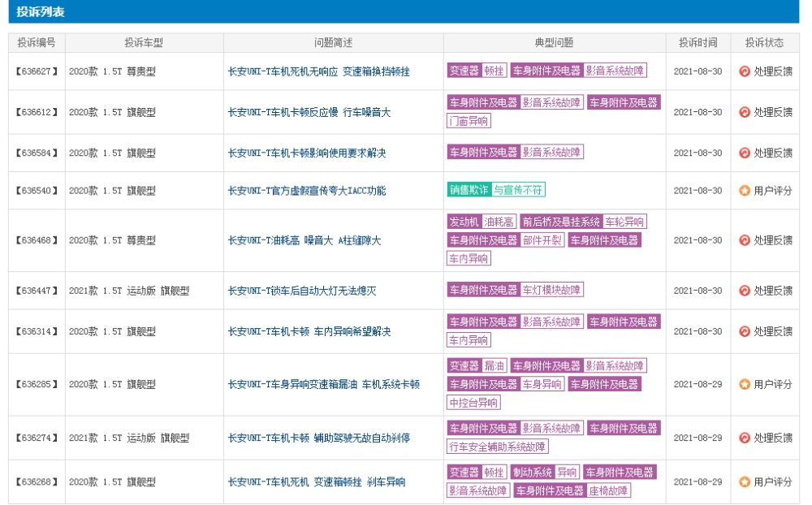
Task: Click the 门窗异响 tag in row 636612
Action: tap(469, 121)
